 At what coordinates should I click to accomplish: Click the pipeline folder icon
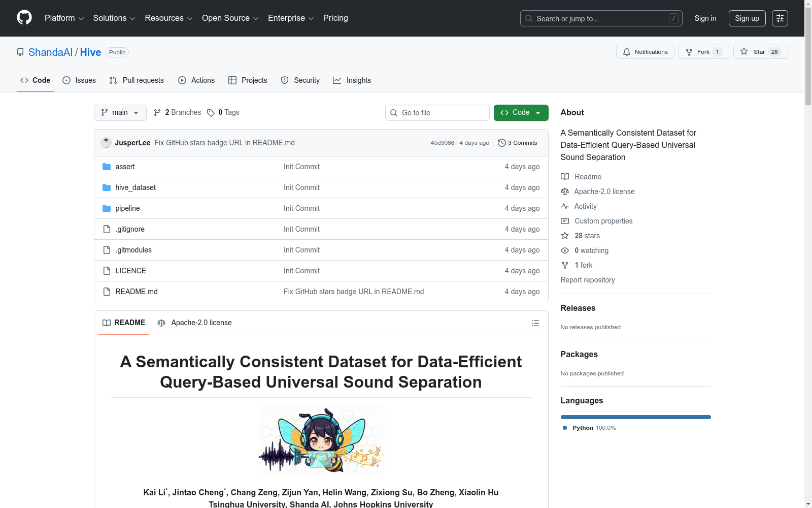click(107, 208)
